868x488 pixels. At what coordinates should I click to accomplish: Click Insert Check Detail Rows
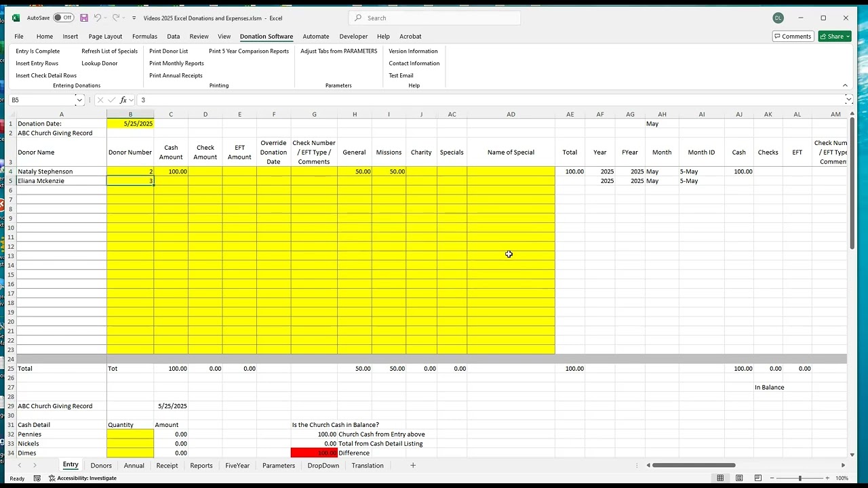coord(46,76)
